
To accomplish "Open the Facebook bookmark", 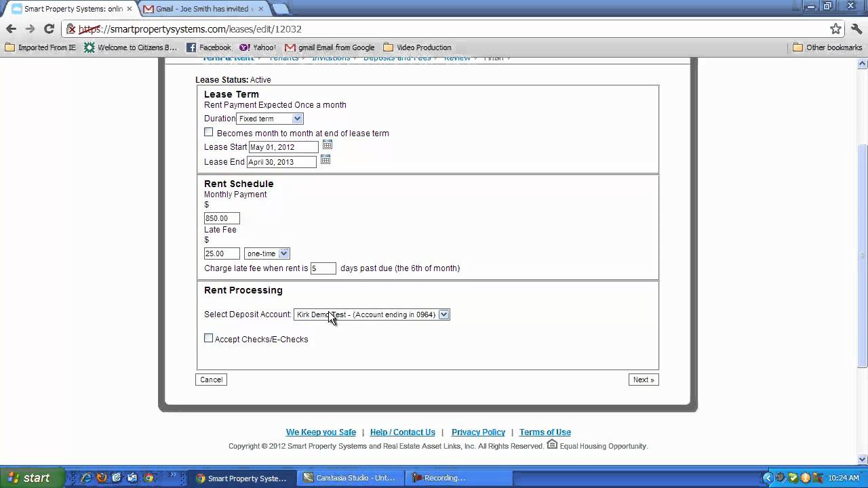I will [209, 47].
